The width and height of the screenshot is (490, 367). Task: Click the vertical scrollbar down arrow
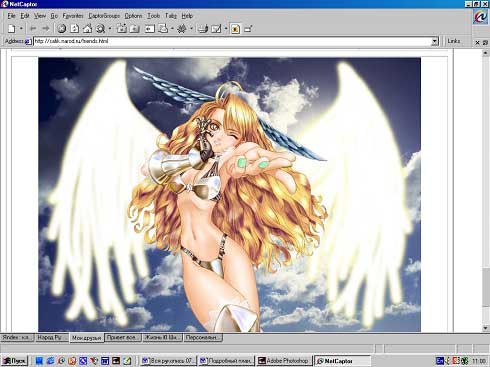[x=485, y=328]
